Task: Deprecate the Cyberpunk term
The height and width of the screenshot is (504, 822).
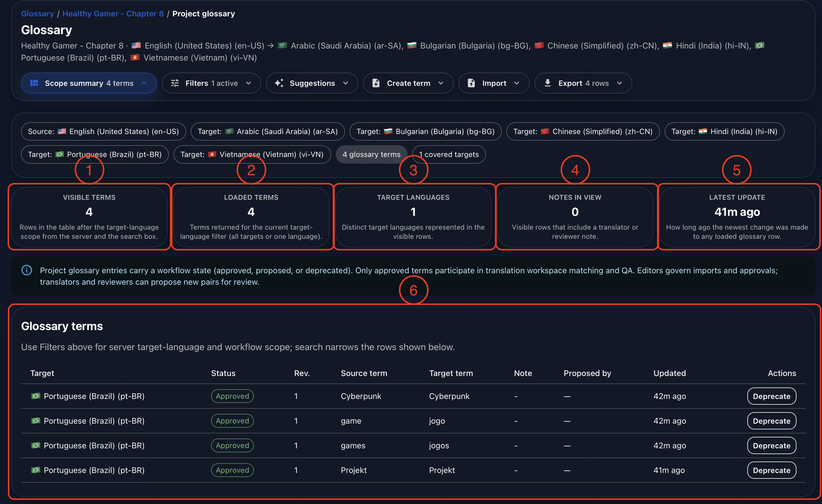Action: pos(772,396)
